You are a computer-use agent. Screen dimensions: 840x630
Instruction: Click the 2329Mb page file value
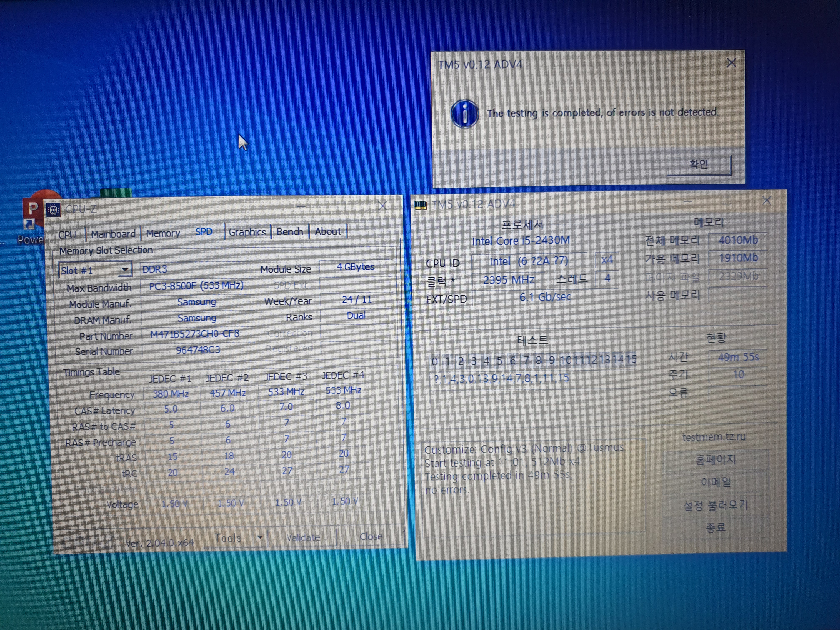(738, 276)
